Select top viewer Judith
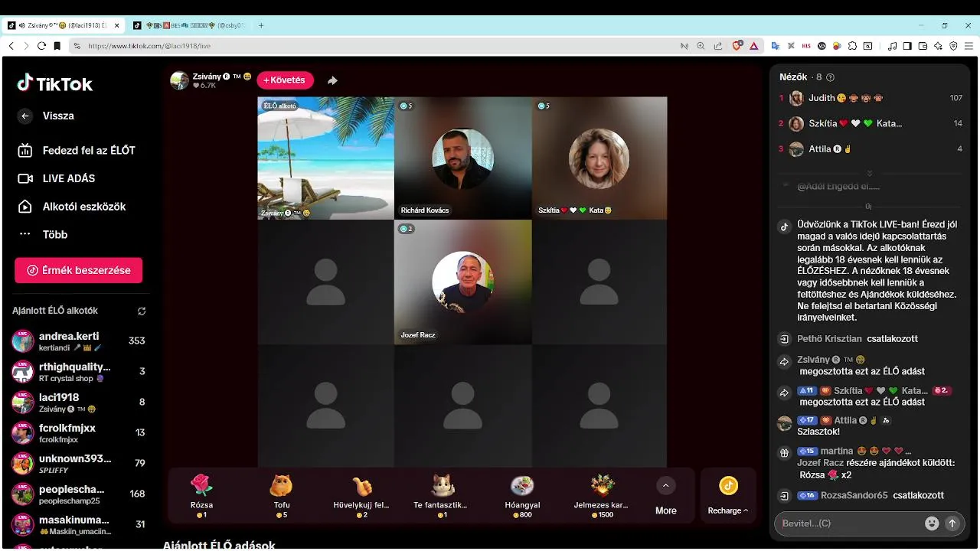 click(871, 98)
